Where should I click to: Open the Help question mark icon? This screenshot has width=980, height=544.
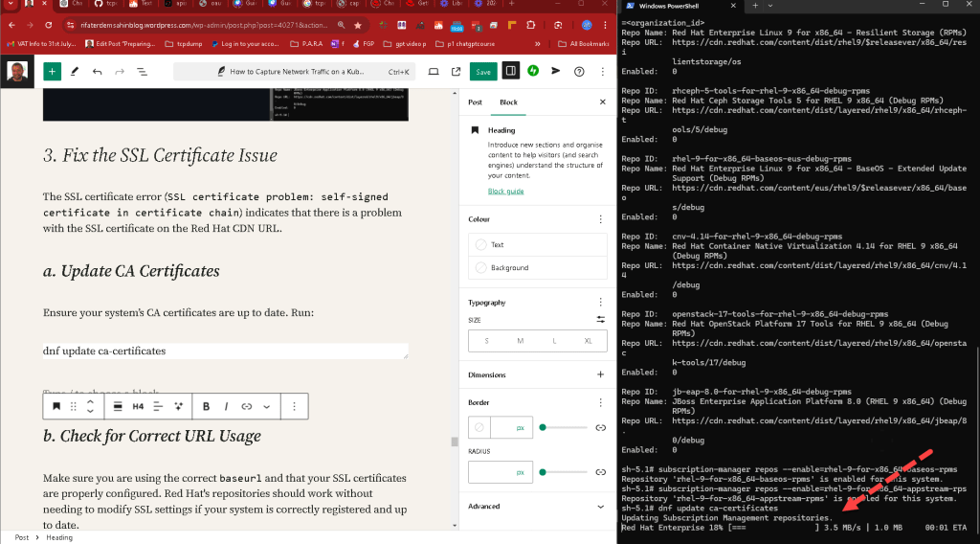tap(579, 72)
